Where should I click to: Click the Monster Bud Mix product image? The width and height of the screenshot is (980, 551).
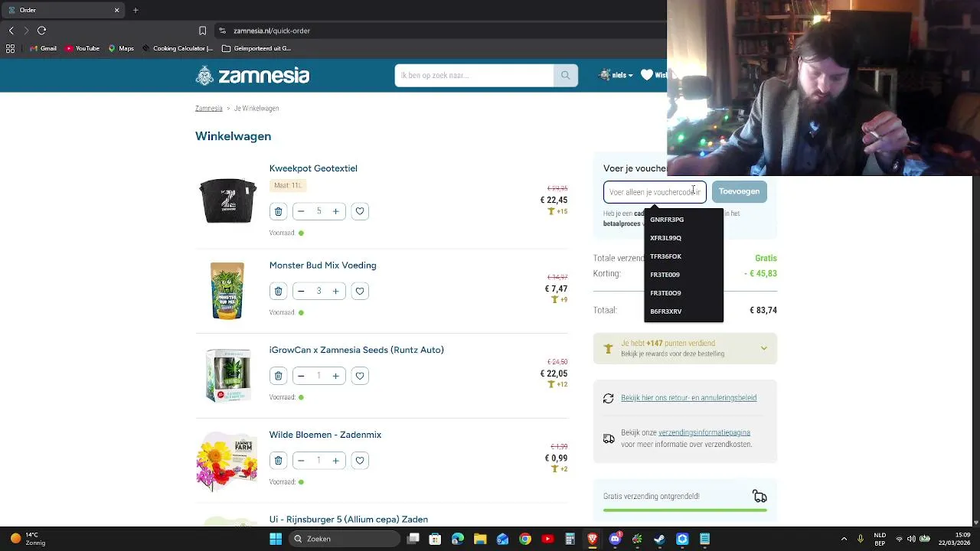227,291
